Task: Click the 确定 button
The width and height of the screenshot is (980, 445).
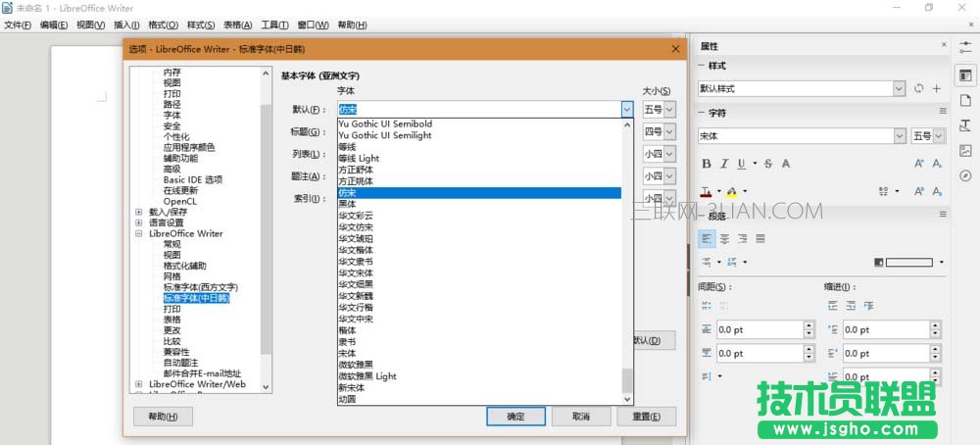Action: [x=515, y=417]
